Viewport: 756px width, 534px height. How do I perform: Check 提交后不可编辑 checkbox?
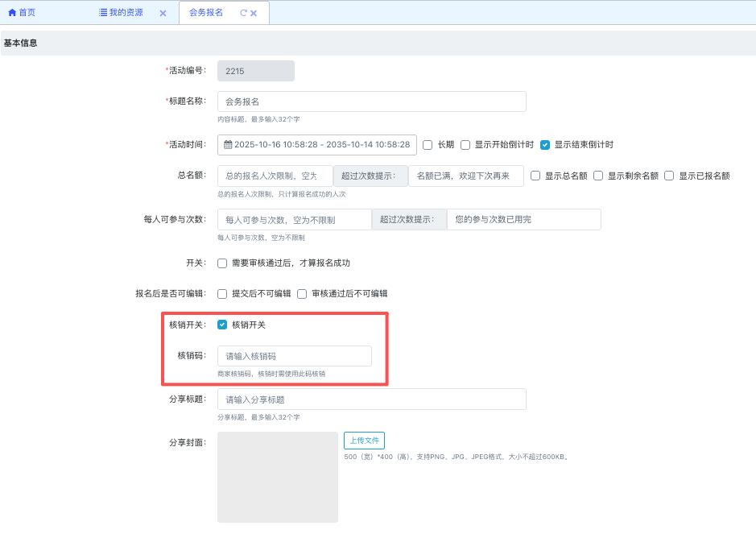click(x=222, y=294)
